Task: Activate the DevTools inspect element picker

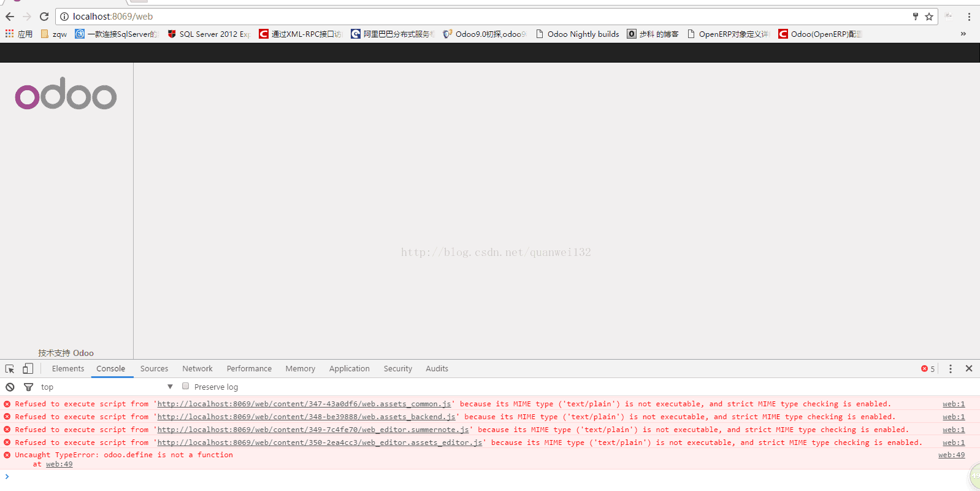Action: (10, 369)
